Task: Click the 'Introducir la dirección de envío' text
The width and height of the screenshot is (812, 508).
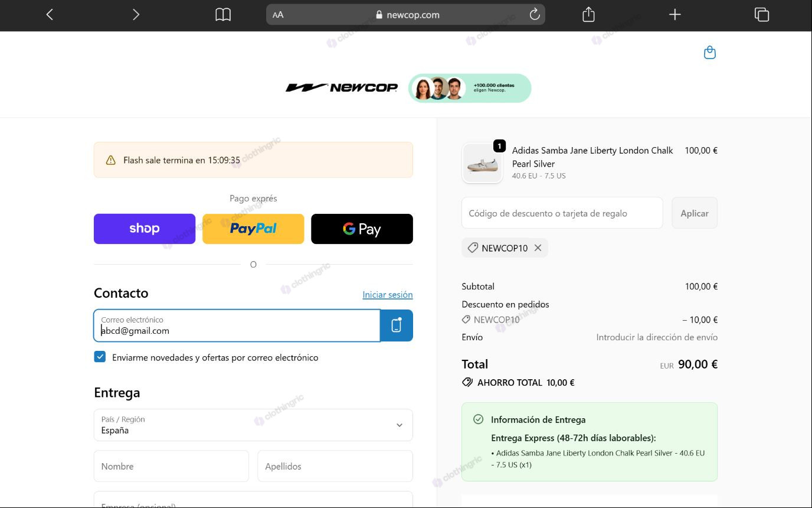Action: tap(657, 337)
